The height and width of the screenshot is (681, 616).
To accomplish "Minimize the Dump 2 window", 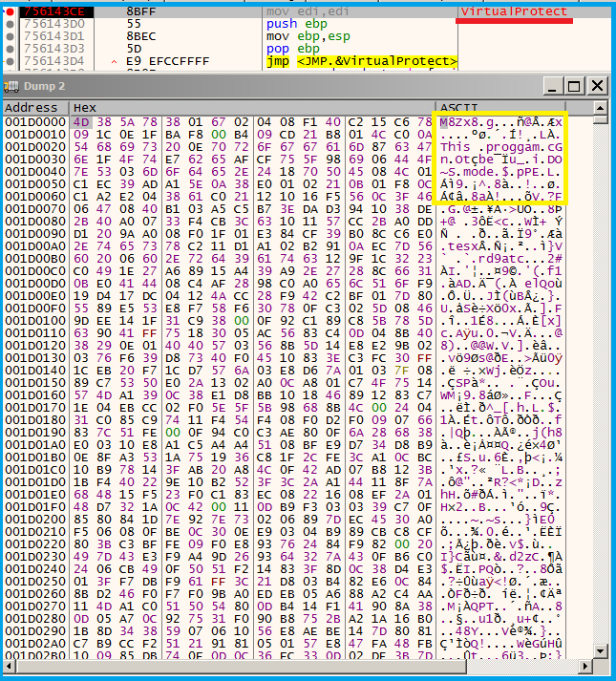I will pos(553,86).
